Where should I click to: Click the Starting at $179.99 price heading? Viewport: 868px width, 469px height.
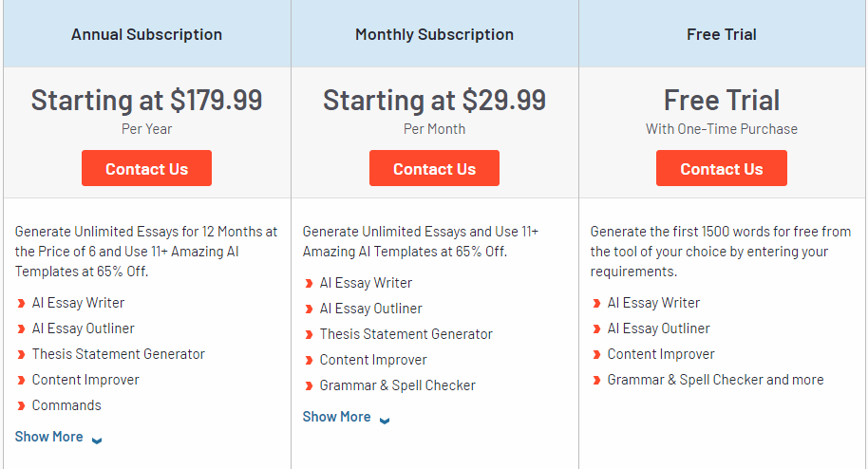click(x=146, y=100)
